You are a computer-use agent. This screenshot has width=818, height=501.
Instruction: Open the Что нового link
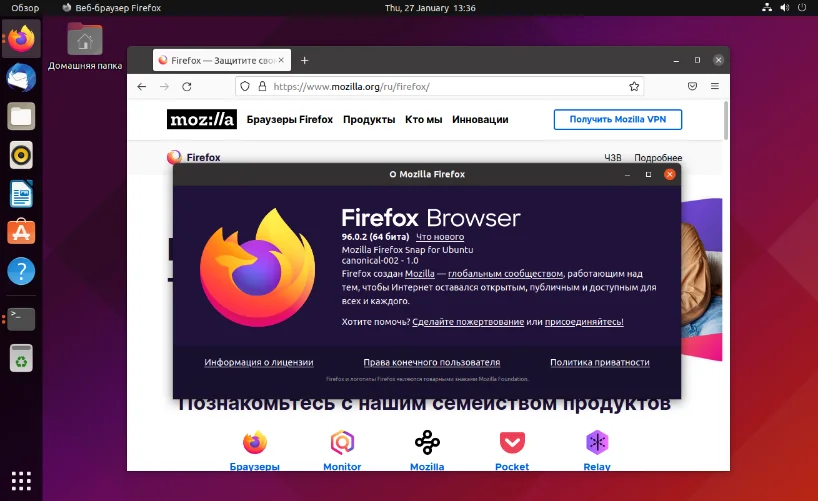point(440,237)
